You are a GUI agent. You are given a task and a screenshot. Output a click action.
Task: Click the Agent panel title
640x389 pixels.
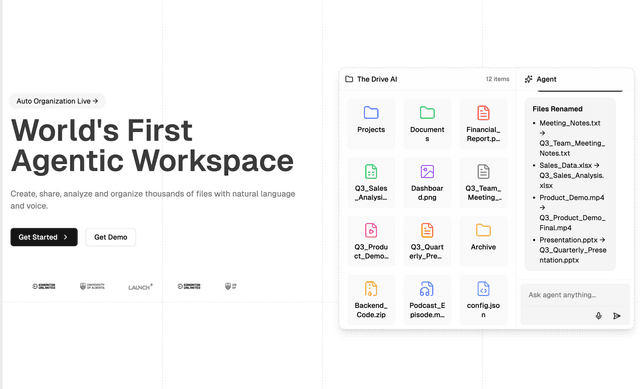(x=546, y=79)
